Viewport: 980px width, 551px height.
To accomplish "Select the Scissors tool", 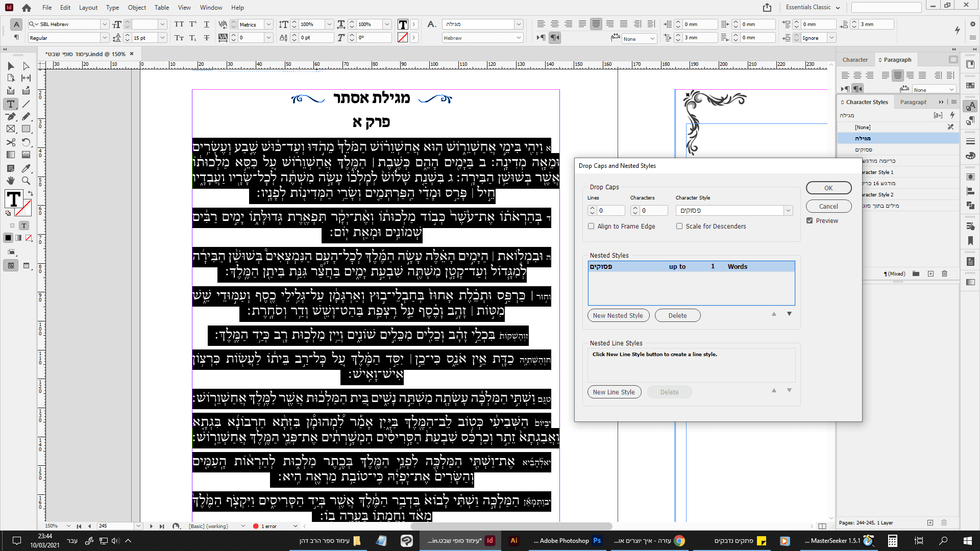I will 11,142.
